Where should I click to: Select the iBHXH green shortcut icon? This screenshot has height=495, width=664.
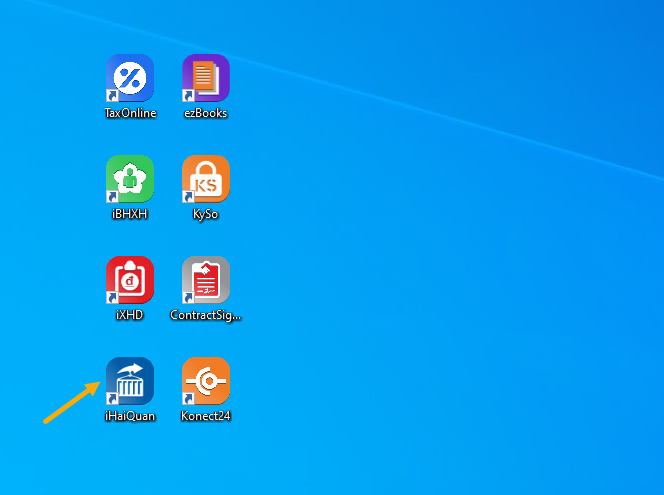click(x=130, y=179)
